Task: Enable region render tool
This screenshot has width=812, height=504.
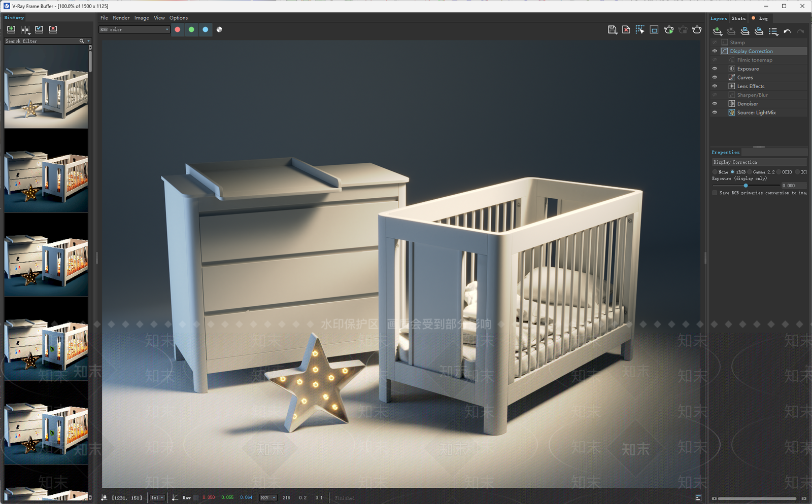Action: click(x=654, y=30)
